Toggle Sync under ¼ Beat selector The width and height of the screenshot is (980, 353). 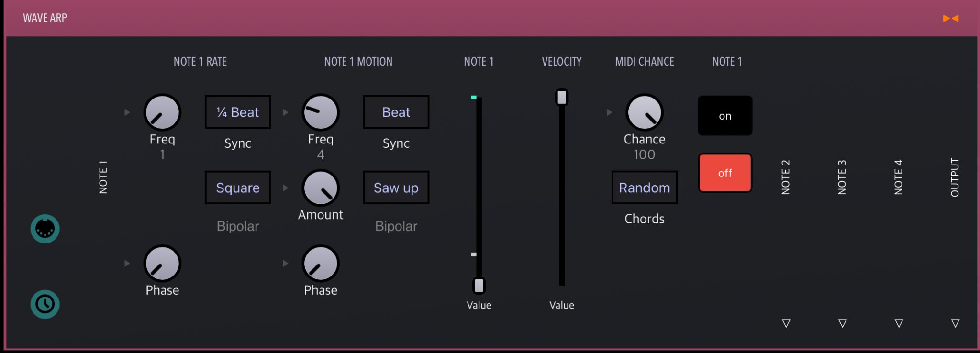point(238,143)
